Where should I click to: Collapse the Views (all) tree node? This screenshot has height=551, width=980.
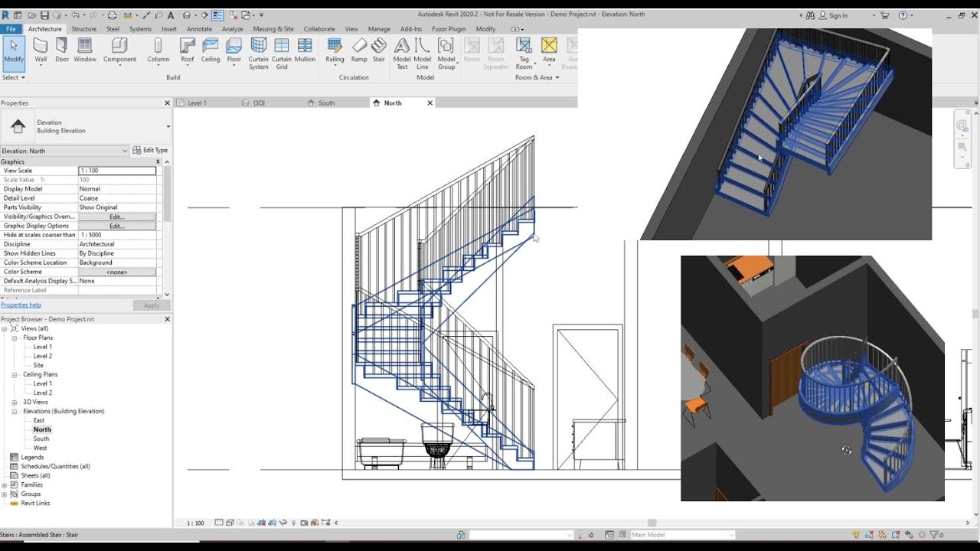pos(5,328)
